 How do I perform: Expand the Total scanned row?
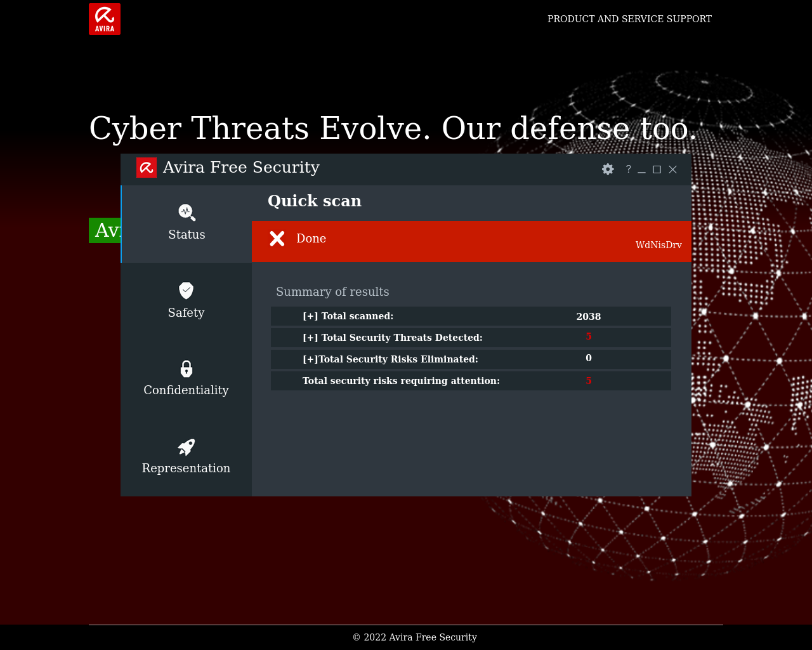(471, 316)
